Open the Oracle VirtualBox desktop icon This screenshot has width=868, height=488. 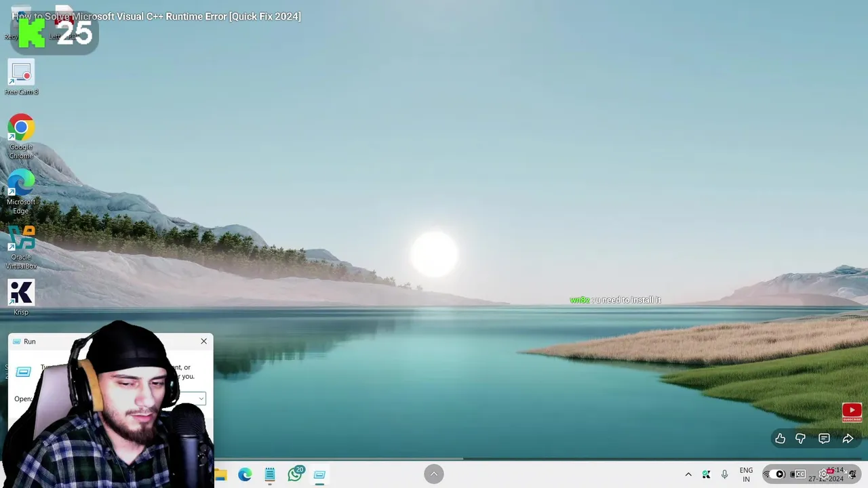tap(21, 247)
